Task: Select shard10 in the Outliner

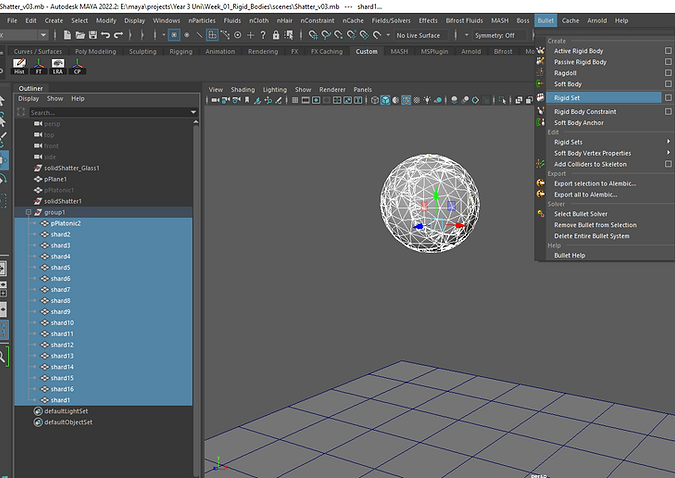Action: pyautogui.click(x=62, y=323)
